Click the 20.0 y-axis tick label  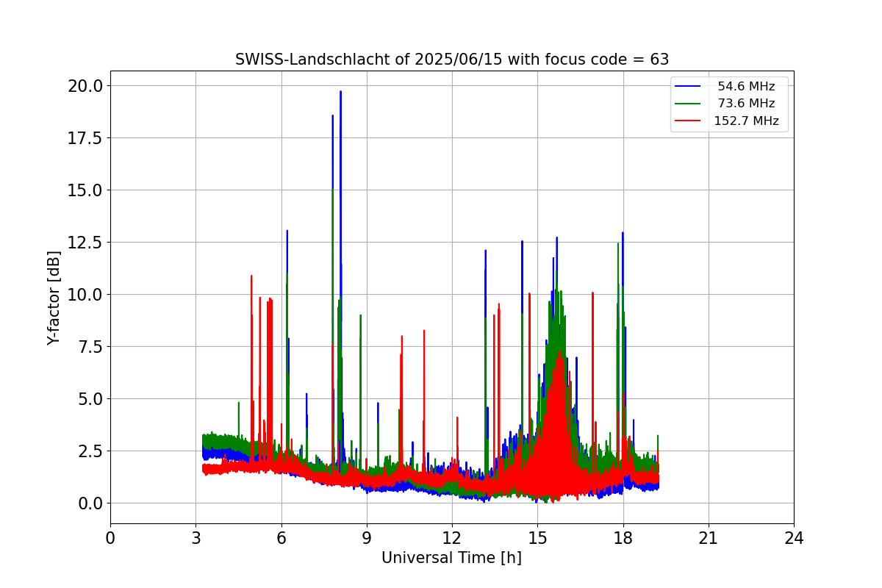(85, 86)
